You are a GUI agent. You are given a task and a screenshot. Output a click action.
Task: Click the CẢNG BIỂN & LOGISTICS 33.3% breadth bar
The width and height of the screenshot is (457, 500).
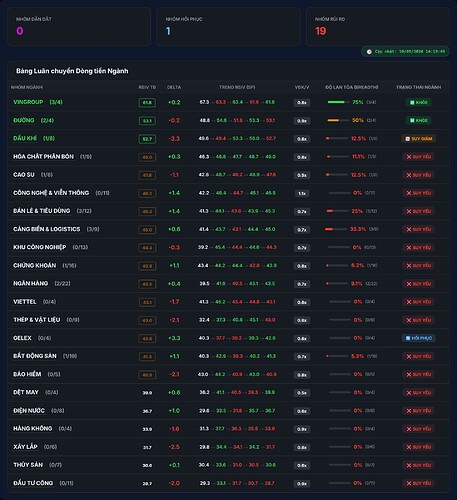coord(336,229)
